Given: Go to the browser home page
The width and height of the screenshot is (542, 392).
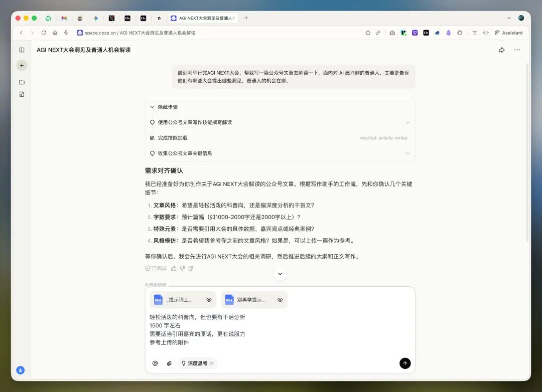Looking at the screenshot, I should click(x=55, y=33).
